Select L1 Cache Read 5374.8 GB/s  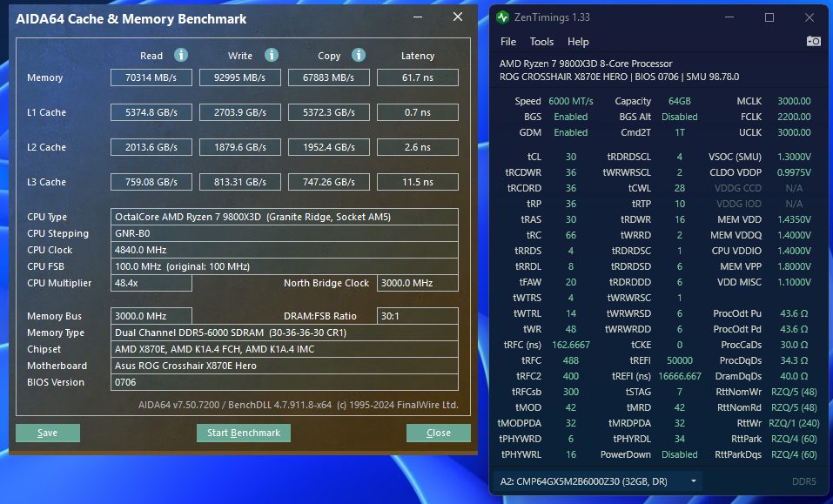click(x=151, y=112)
